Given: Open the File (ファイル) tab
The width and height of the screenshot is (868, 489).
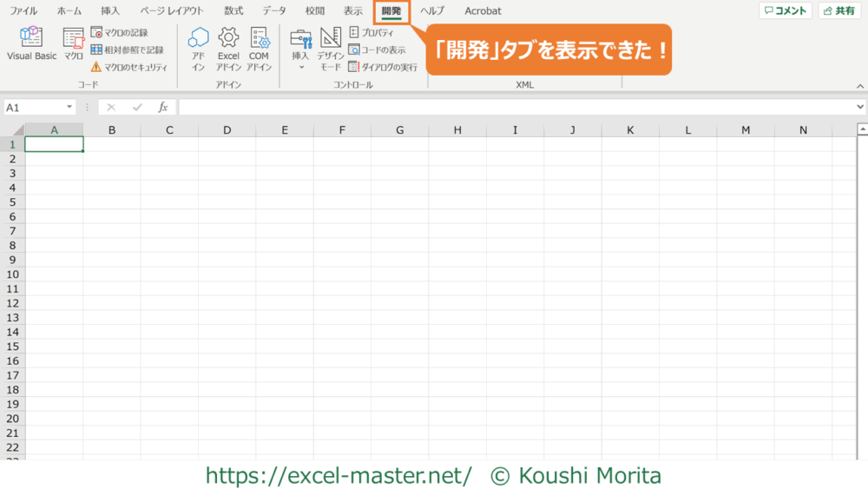Looking at the screenshot, I should (23, 11).
